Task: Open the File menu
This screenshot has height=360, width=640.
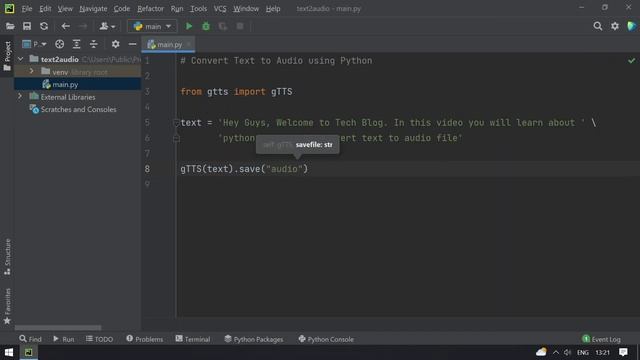Action: pos(27,9)
